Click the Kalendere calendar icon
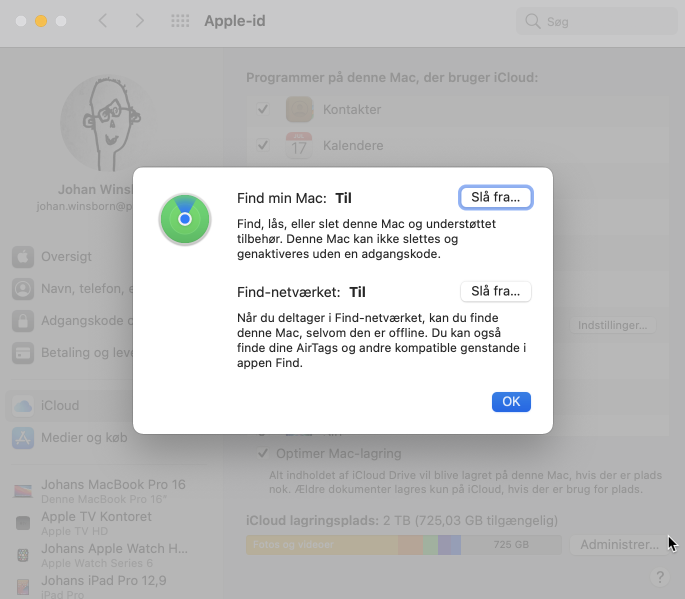 tap(299, 145)
